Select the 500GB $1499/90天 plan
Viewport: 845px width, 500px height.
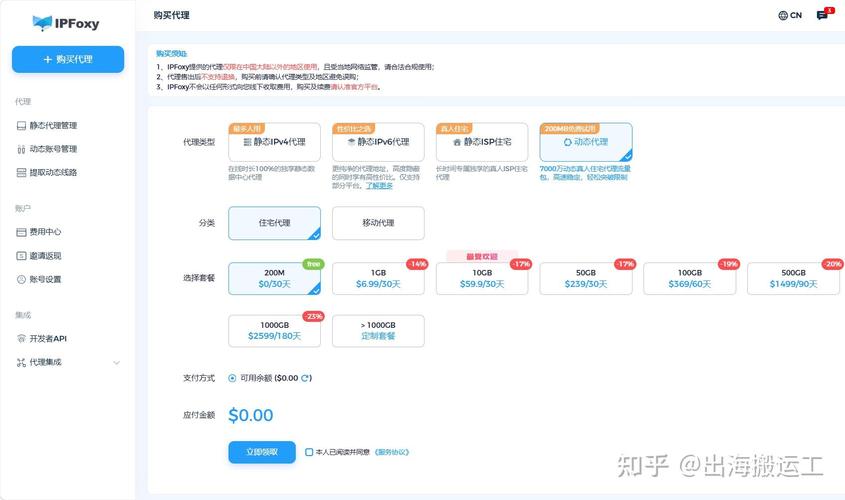(793, 279)
